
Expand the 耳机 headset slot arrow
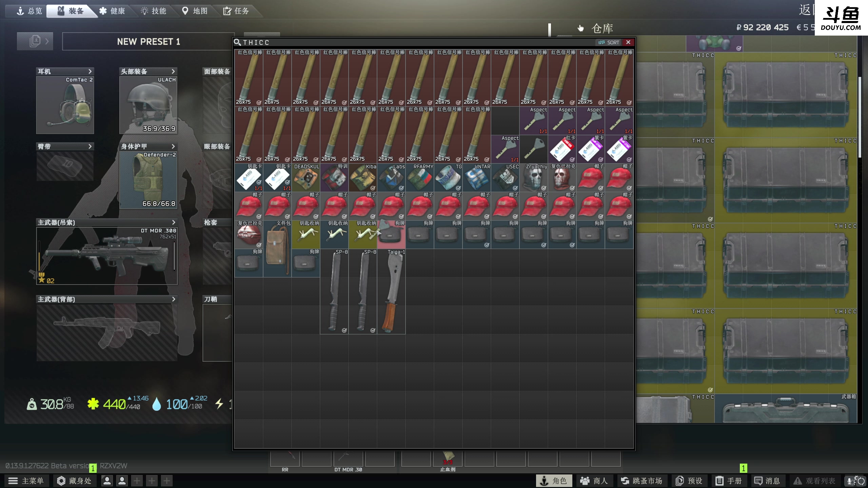[90, 71]
